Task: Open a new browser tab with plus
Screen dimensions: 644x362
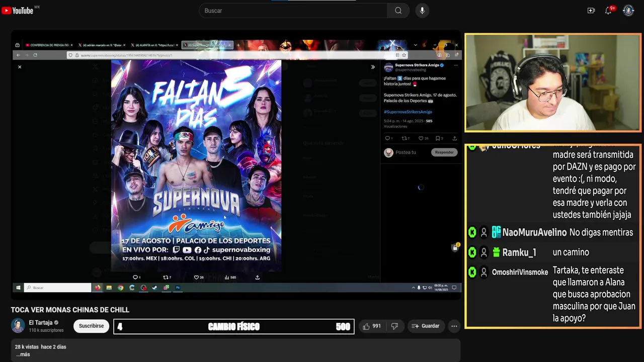Action: coord(238,45)
